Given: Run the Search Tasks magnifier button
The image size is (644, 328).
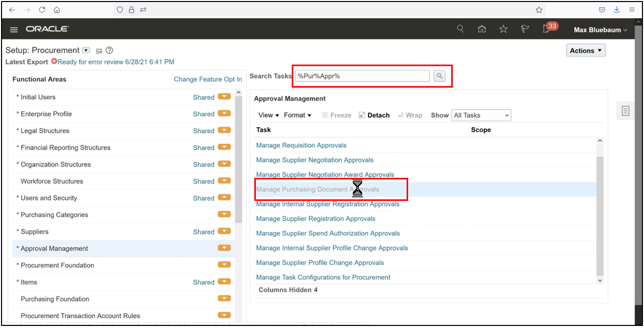Looking at the screenshot, I should pyautogui.click(x=439, y=75).
